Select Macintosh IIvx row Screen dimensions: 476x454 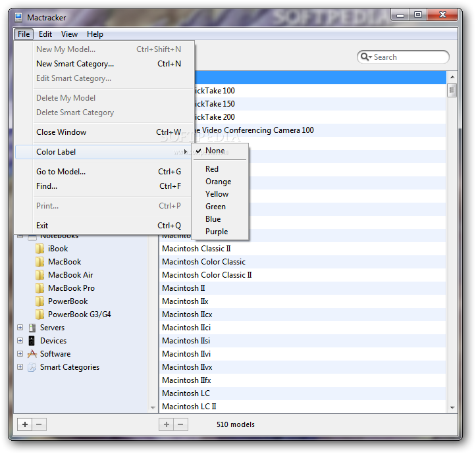tap(302, 367)
